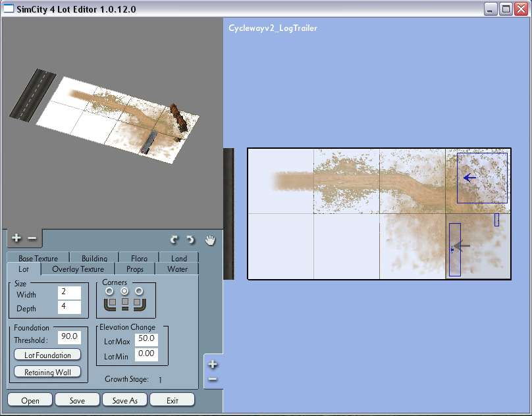Click the Growth Stage value 1
Screen dimensions: 532x416
(x=160, y=380)
